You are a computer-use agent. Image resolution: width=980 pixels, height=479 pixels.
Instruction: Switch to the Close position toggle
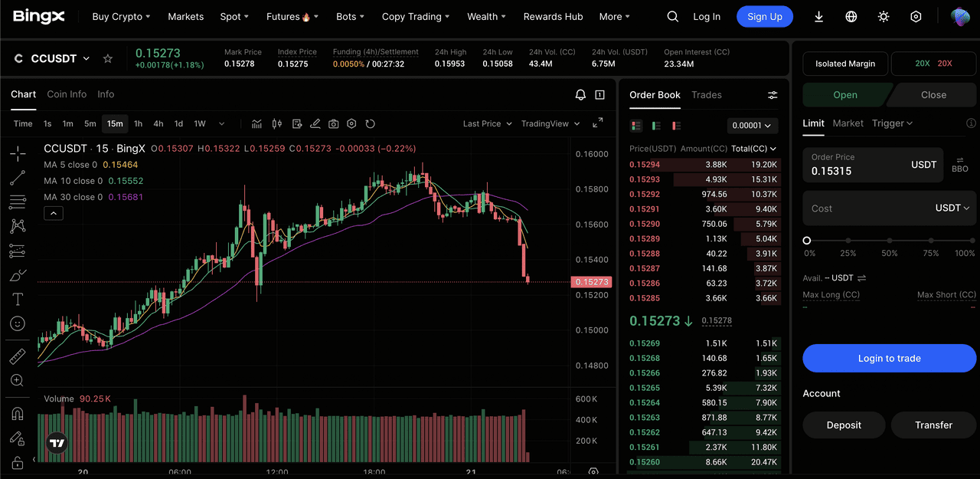(x=933, y=95)
